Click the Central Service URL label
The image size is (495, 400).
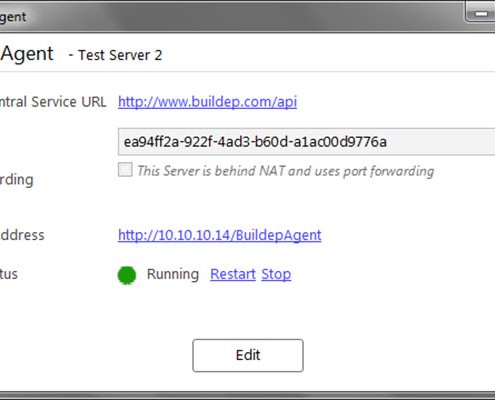click(53, 102)
